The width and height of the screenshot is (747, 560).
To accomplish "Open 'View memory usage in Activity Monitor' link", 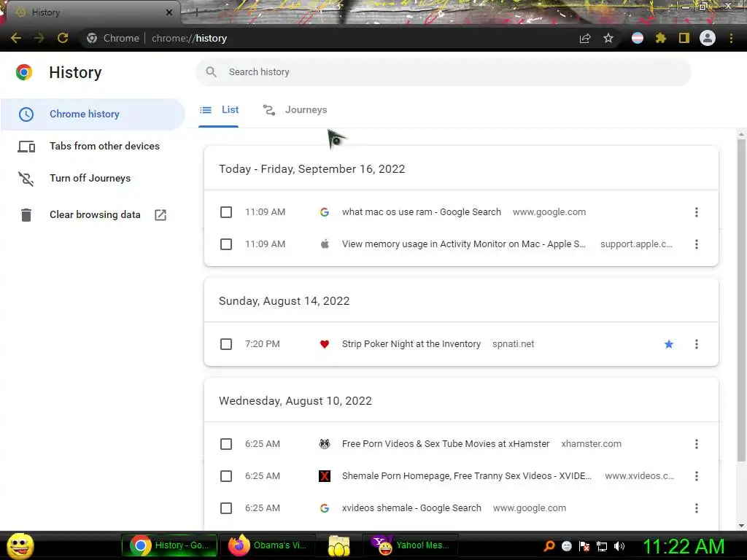I will point(463,244).
